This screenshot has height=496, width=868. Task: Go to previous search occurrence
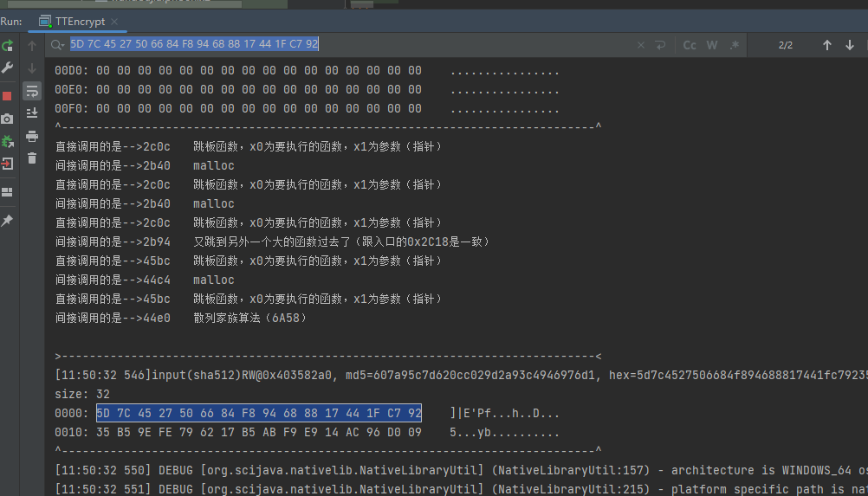826,45
